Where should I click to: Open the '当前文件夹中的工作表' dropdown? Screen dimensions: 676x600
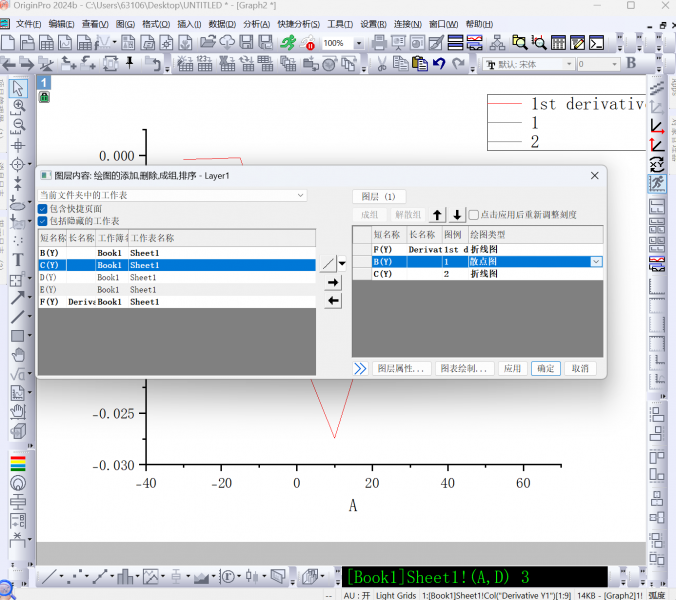172,195
